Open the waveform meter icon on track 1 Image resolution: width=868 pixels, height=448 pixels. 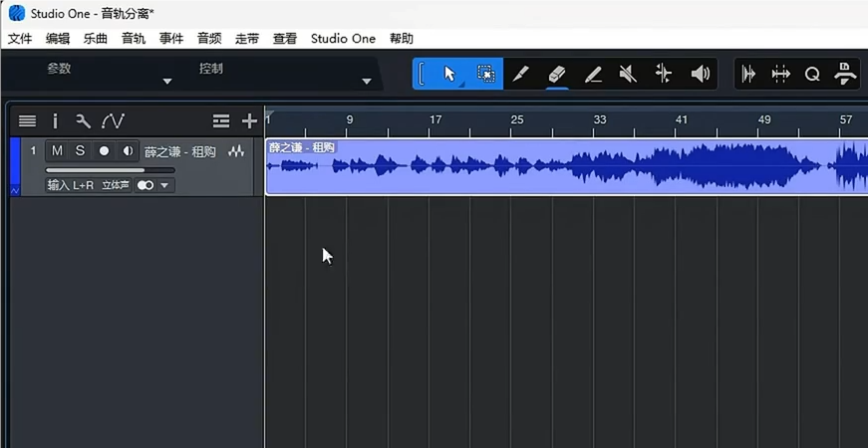point(236,151)
